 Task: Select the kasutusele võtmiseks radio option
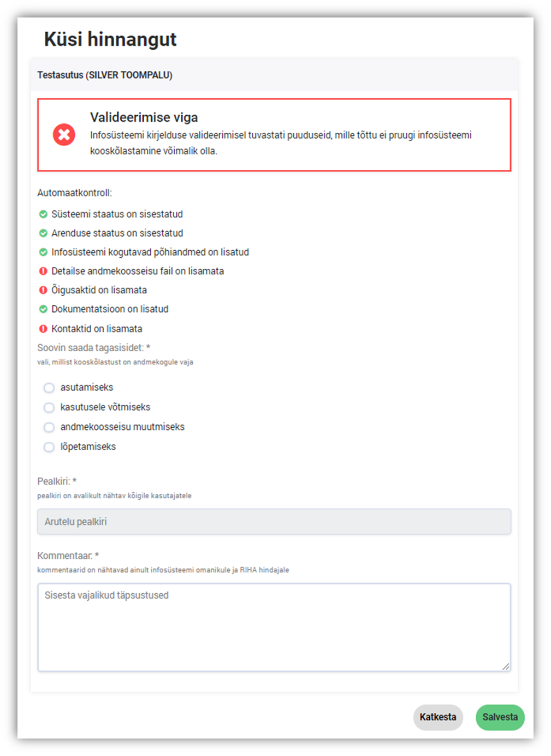pyautogui.click(x=49, y=407)
